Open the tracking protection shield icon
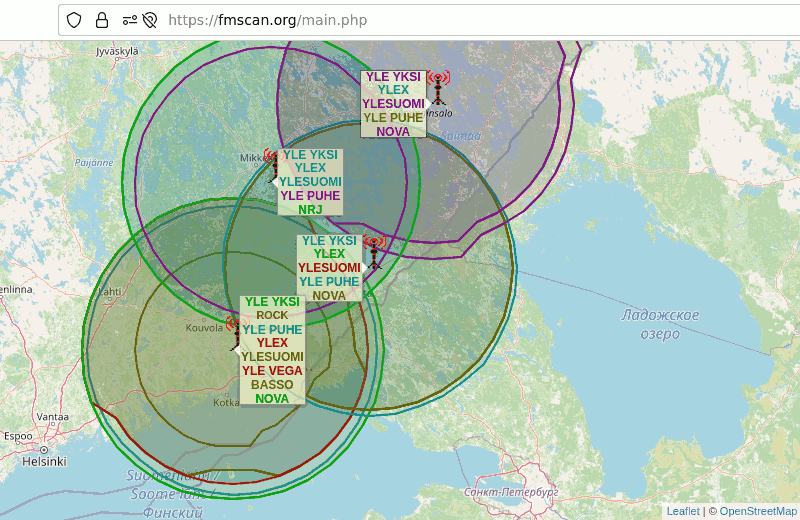The height and width of the screenshot is (520, 800). (74, 20)
